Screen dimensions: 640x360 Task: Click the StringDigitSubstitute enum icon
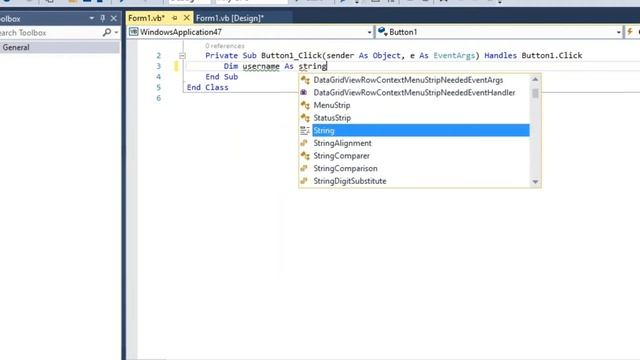304,181
